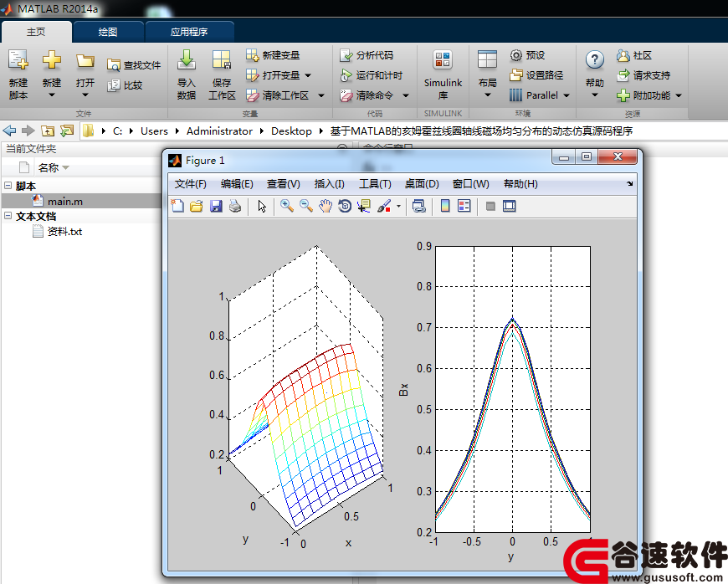This screenshot has height=584, width=728.
Task: Save the figure using the floppy disk icon
Action: click(x=216, y=206)
